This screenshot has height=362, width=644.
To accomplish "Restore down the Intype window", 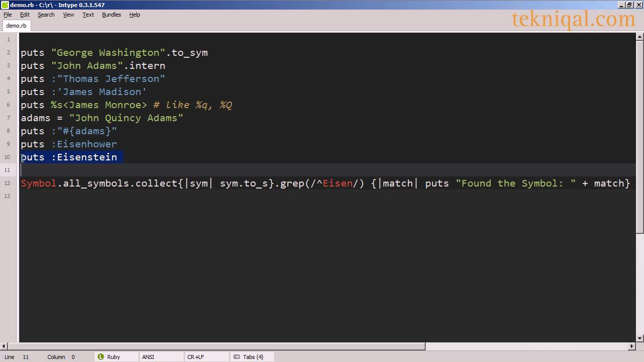I will (x=629, y=5).
